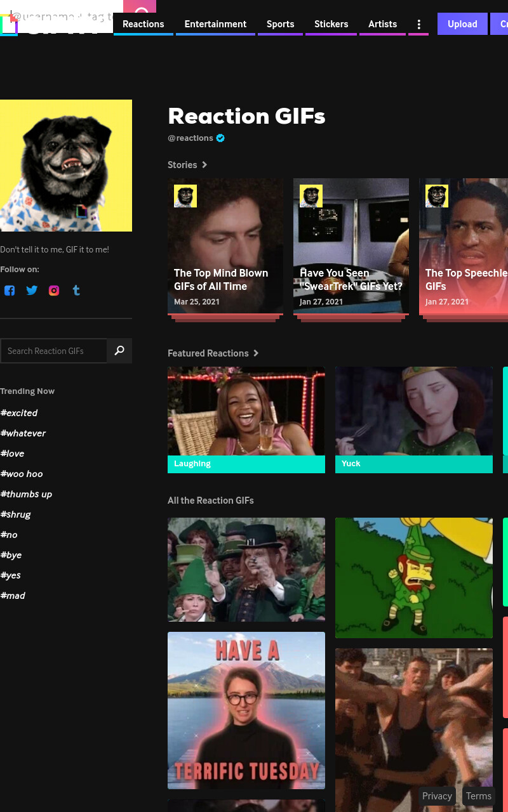
Task: Expand Featured Reactions with the chevron arrow
Action: (256, 353)
